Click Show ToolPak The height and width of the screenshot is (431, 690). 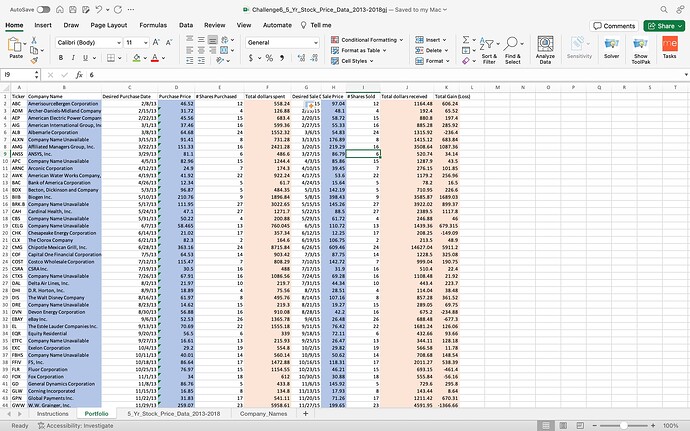[x=641, y=50]
